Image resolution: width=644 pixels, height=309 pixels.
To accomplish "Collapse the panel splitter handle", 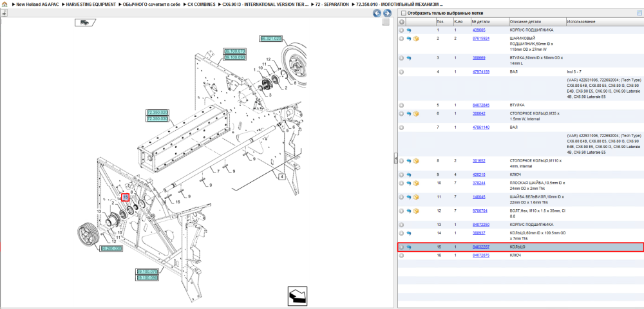I will (x=395, y=158).
